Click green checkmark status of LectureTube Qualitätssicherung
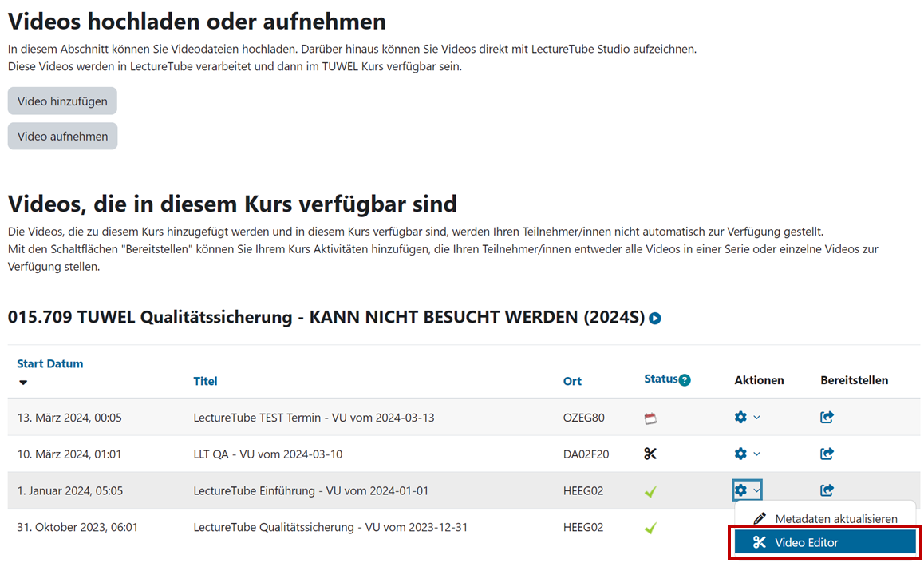 pyautogui.click(x=650, y=528)
